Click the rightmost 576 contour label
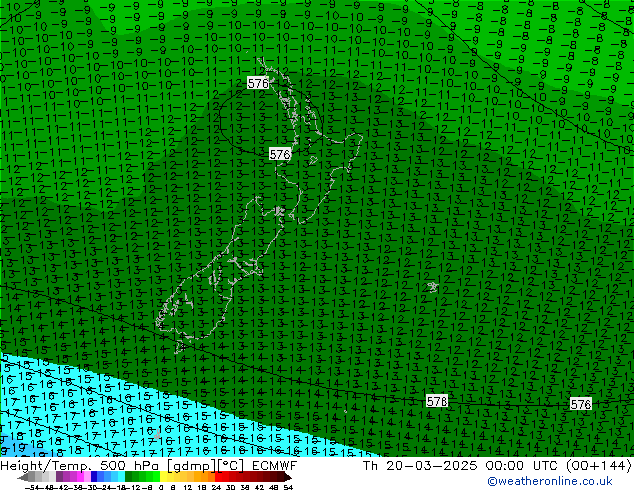 (x=581, y=403)
